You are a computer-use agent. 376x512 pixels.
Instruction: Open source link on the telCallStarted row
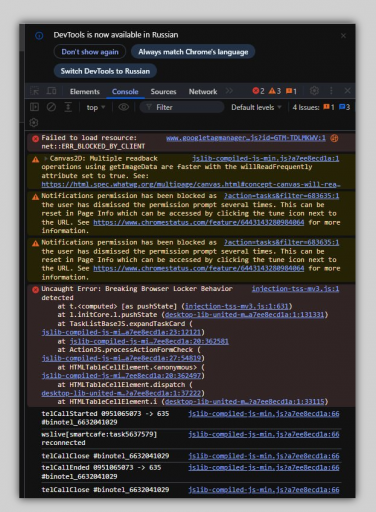264,414
